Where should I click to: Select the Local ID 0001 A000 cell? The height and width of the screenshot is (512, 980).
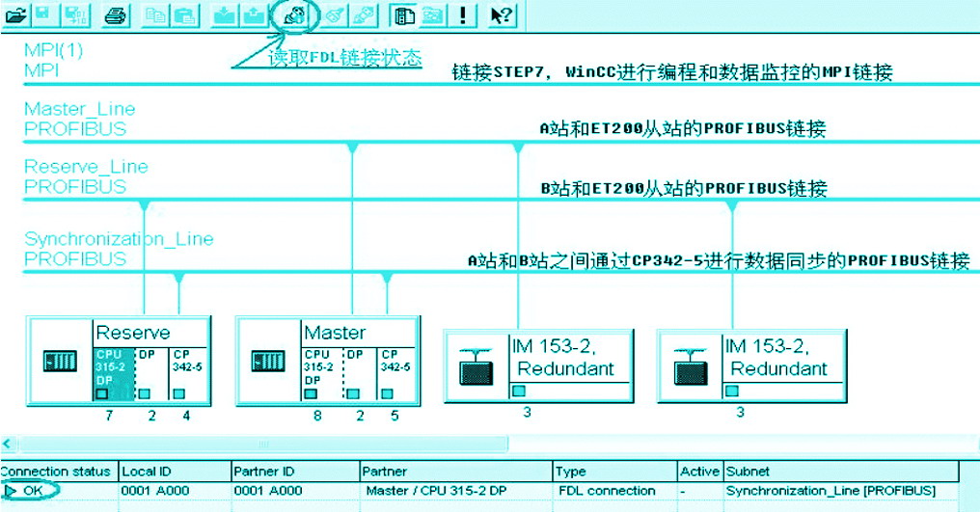(x=175, y=491)
